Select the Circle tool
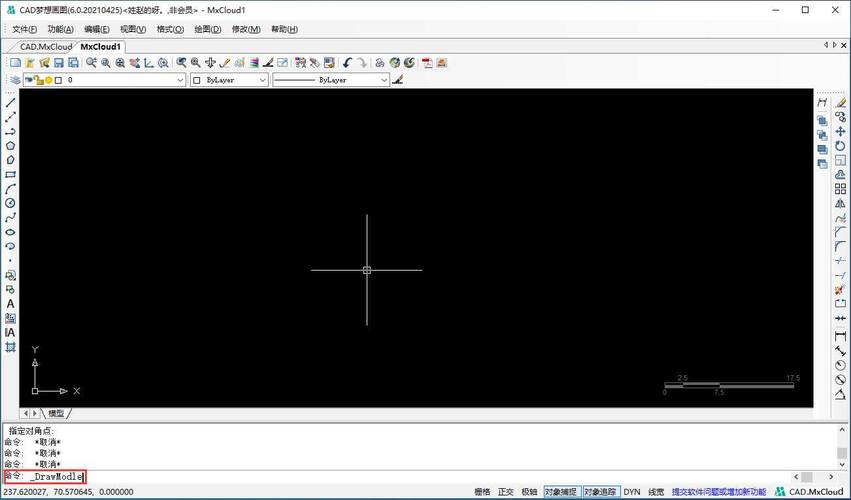This screenshot has height=500, width=851. coord(10,203)
